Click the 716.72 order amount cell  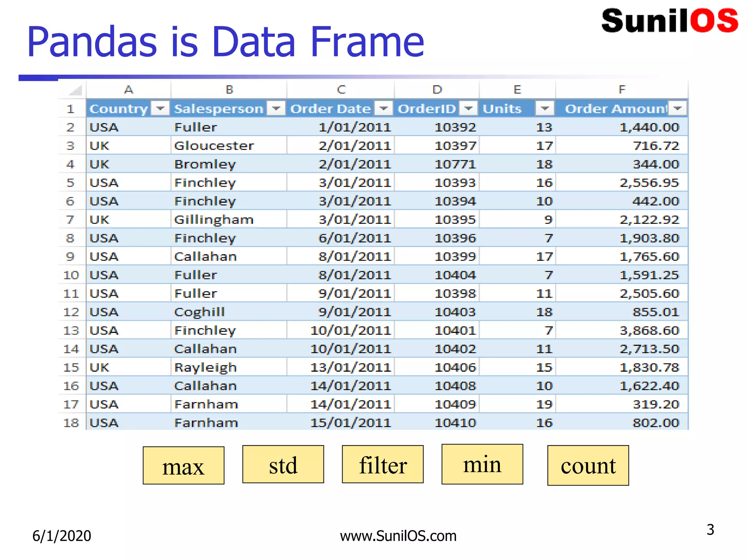[622, 146]
